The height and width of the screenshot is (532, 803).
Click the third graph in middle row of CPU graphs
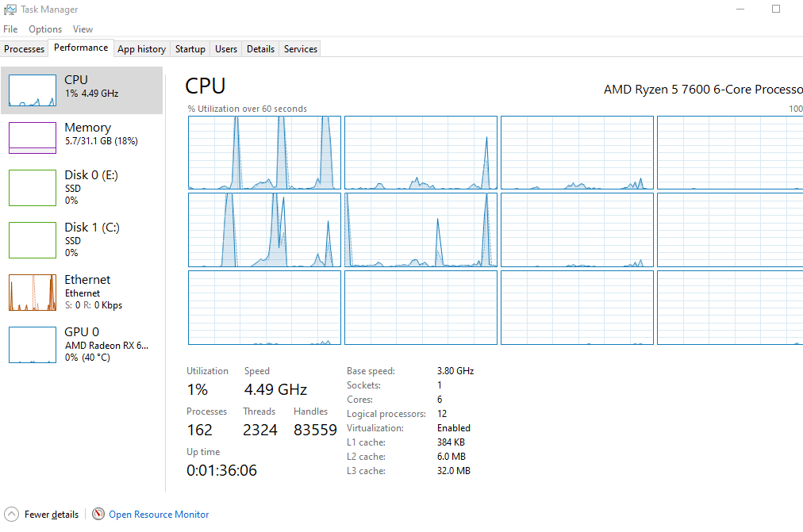coord(577,230)
